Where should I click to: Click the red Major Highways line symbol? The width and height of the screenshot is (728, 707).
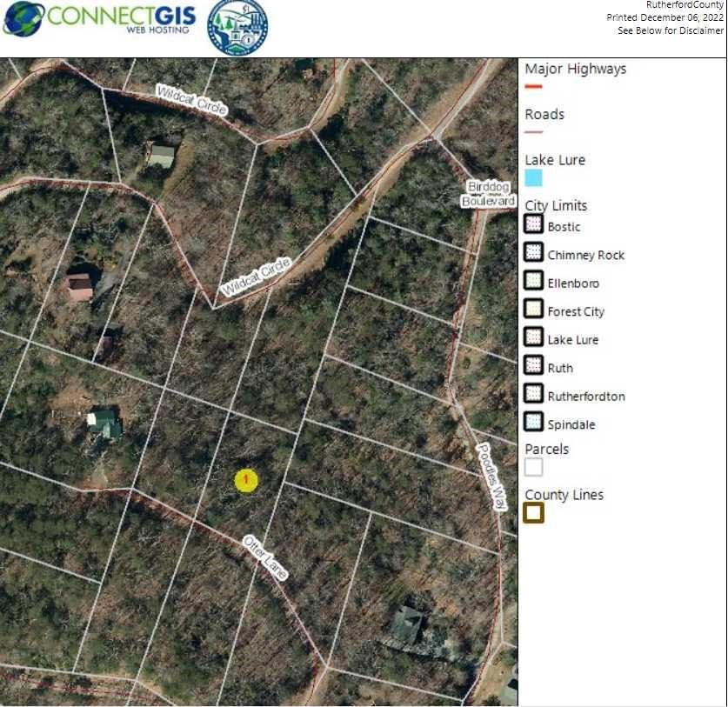534,87
